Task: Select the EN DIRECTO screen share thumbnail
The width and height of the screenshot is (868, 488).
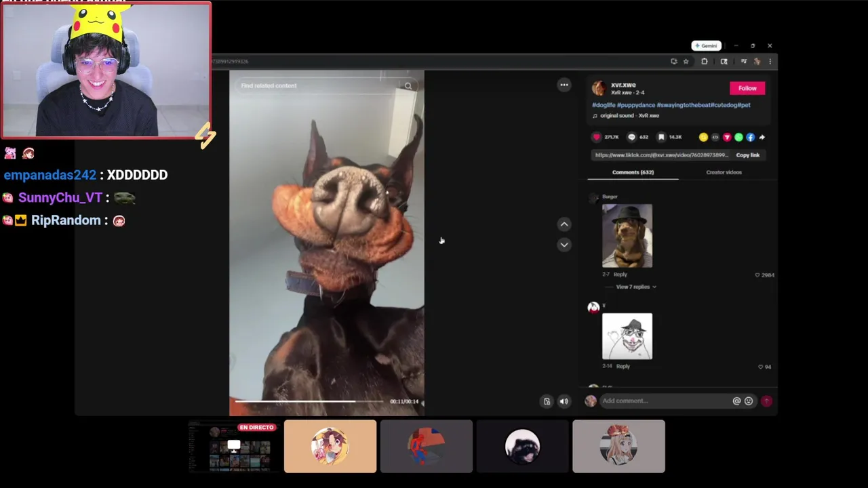Action: pyautogui.click(x=234, y=446)
